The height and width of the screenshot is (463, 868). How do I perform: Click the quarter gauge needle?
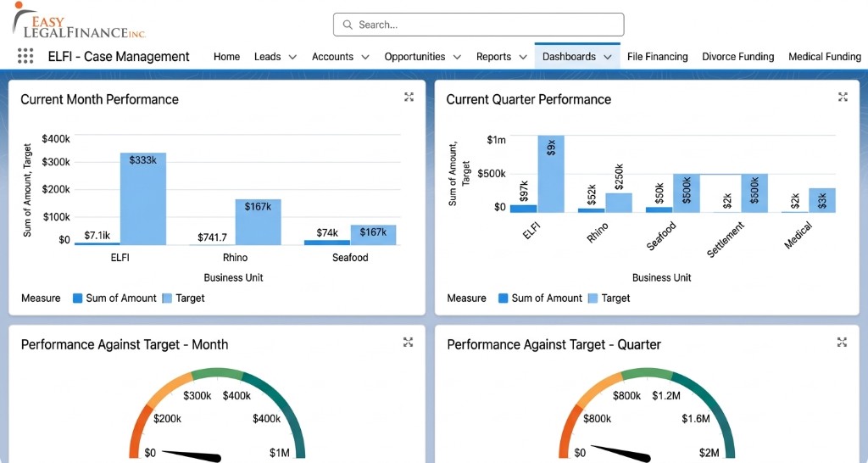click(x=621, y=454)
